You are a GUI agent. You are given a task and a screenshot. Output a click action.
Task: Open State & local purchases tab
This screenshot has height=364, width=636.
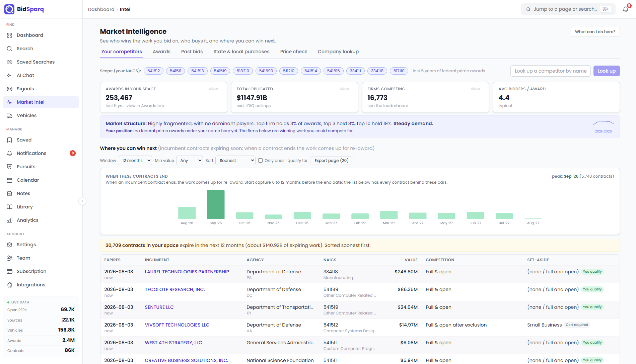[x=241, y=52]
